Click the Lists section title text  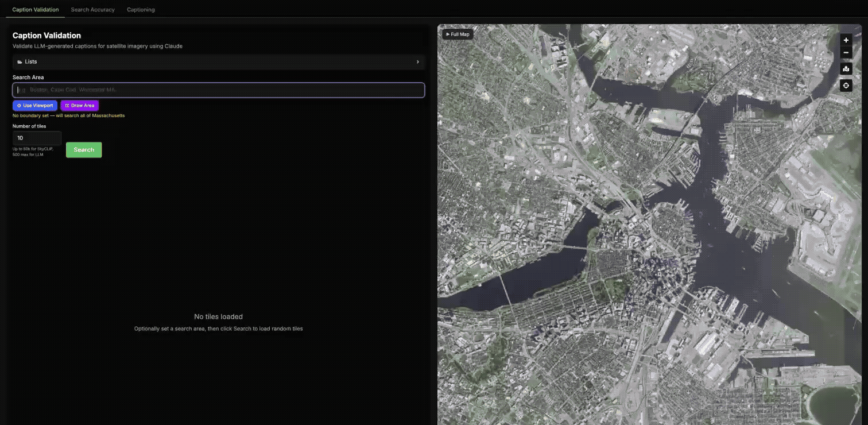31,62
